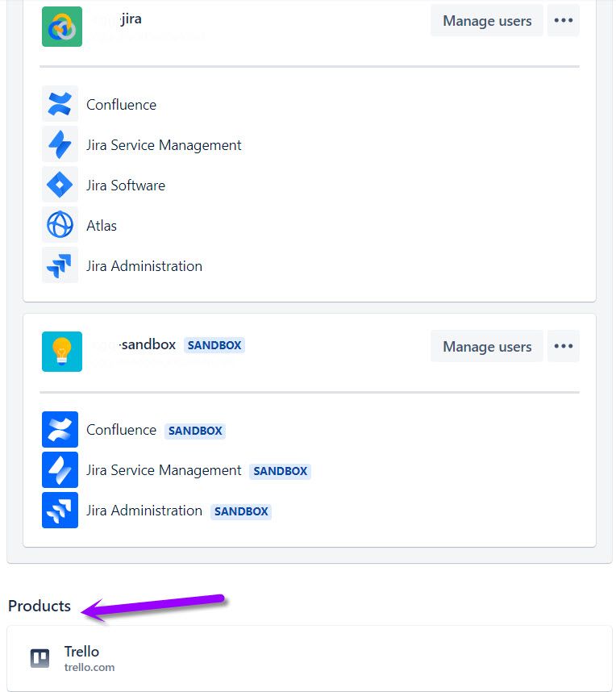Open the sandbox Confluence link

click(x=122, y=430)
